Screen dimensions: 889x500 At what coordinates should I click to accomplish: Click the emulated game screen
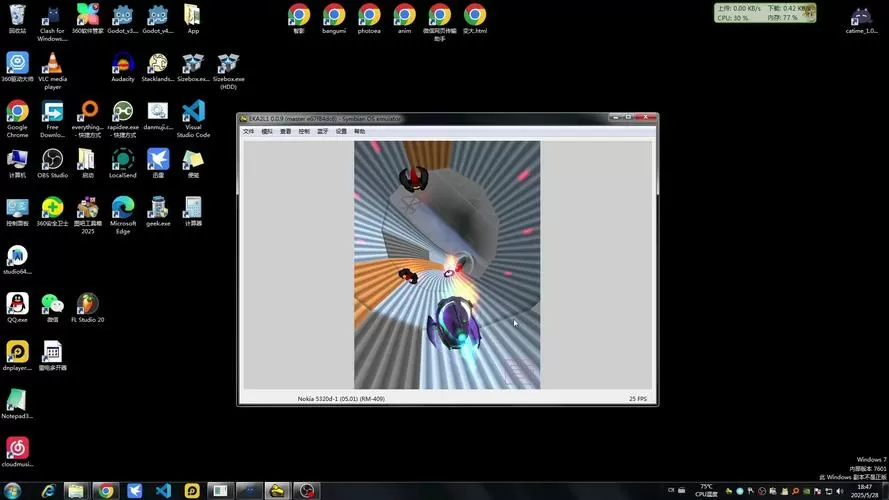pos(447,265)
